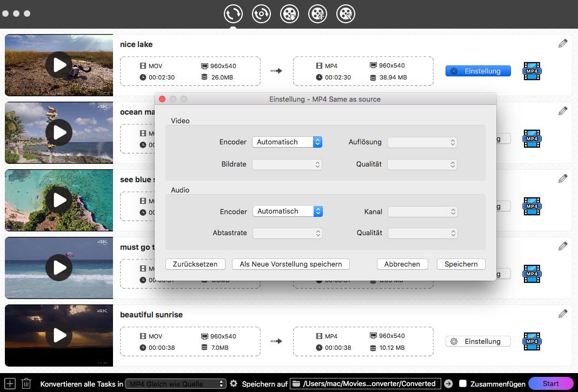
Task: Enable the Zusammenfügen checkbox
Action: click(463, 383)
